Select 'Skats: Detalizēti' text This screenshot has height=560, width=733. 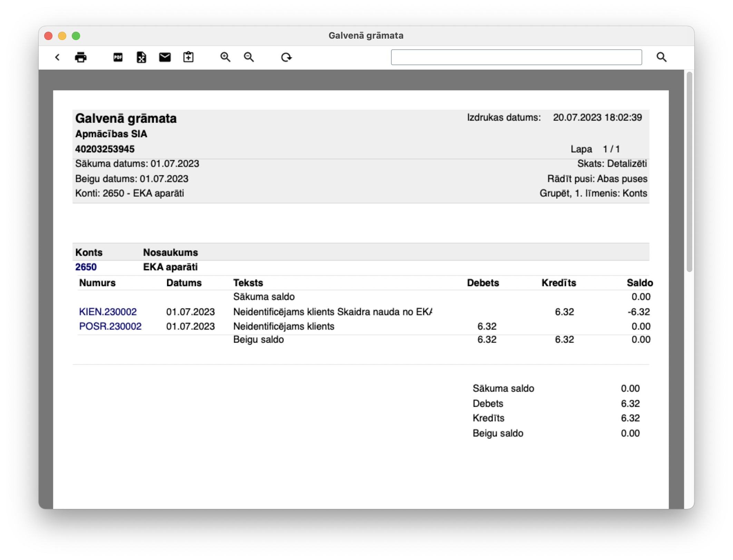[612, 164]
